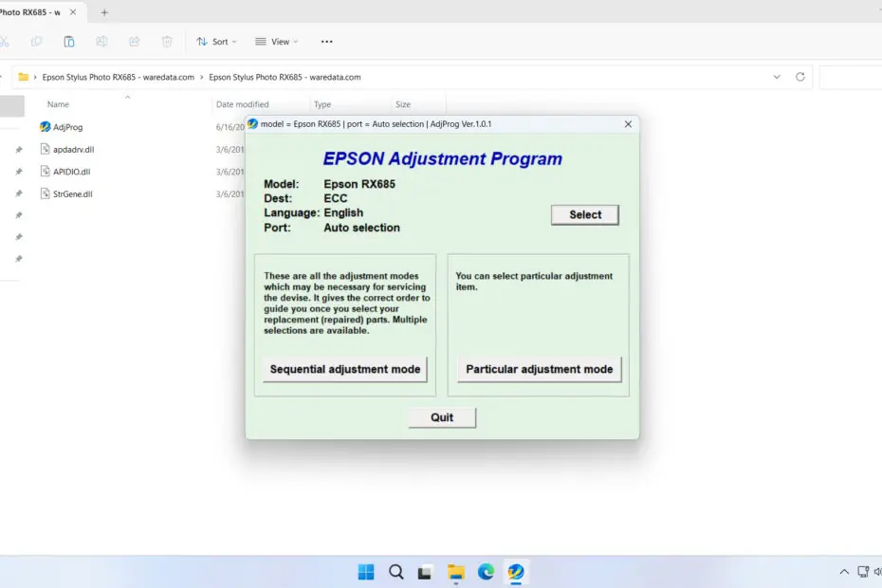The width and height of the screenshot is (882, 588).
Task: Click the Paste icon in Explorer toolbar
Action: (x=69, y=42)
